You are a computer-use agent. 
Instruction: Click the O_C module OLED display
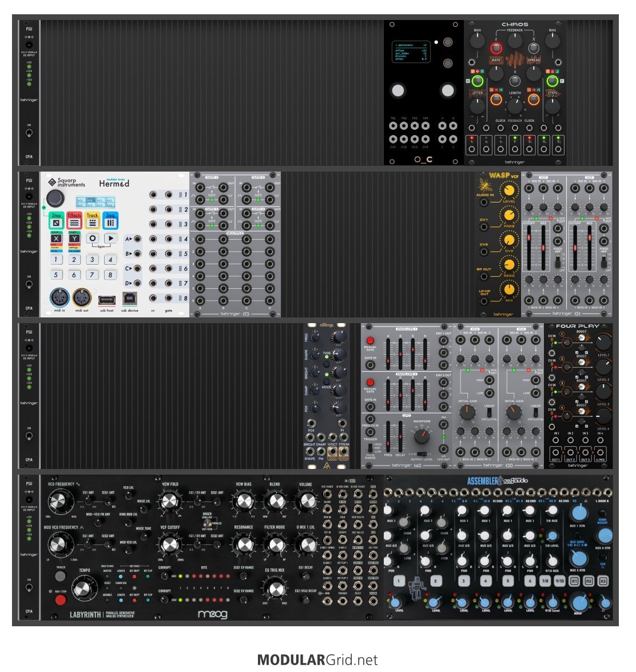point(411,52)
